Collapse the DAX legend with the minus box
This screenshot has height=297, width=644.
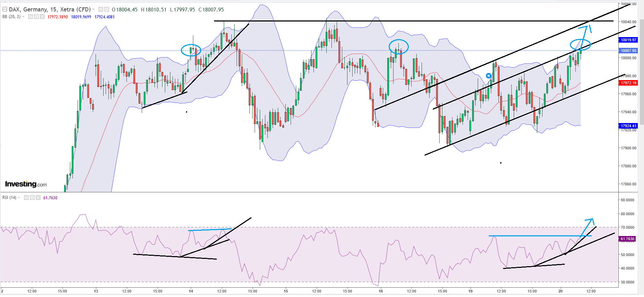tap(5, 9)
